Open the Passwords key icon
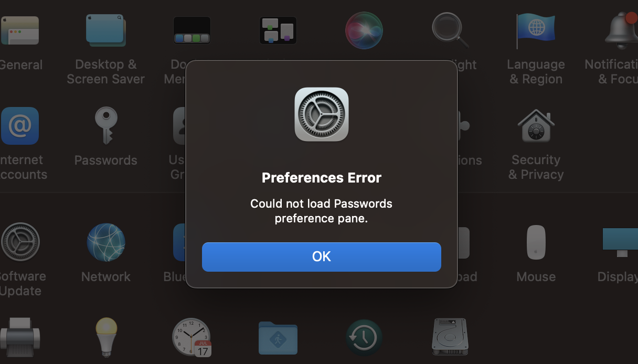 tap(105, 126)
